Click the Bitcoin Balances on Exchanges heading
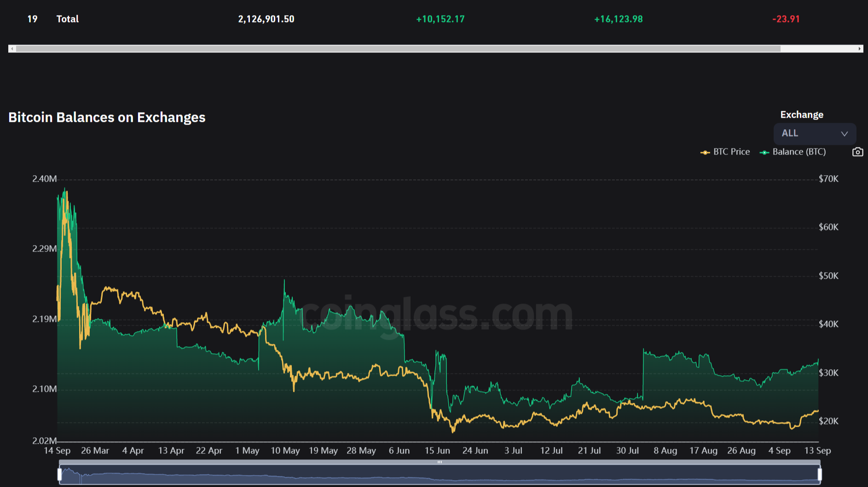Screen dimensions: 868x487 coord(107,117)
